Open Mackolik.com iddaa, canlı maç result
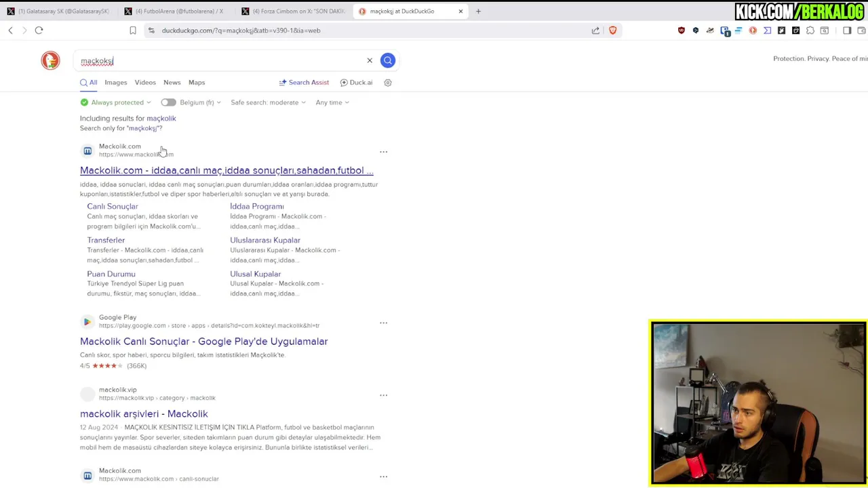 point(226,170)
